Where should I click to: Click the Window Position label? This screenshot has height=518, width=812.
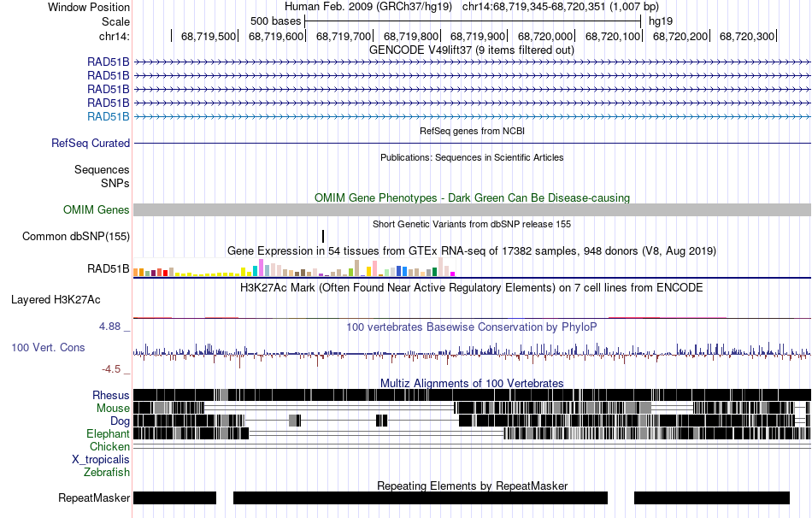pyautogui.click(x=89, y=7)
